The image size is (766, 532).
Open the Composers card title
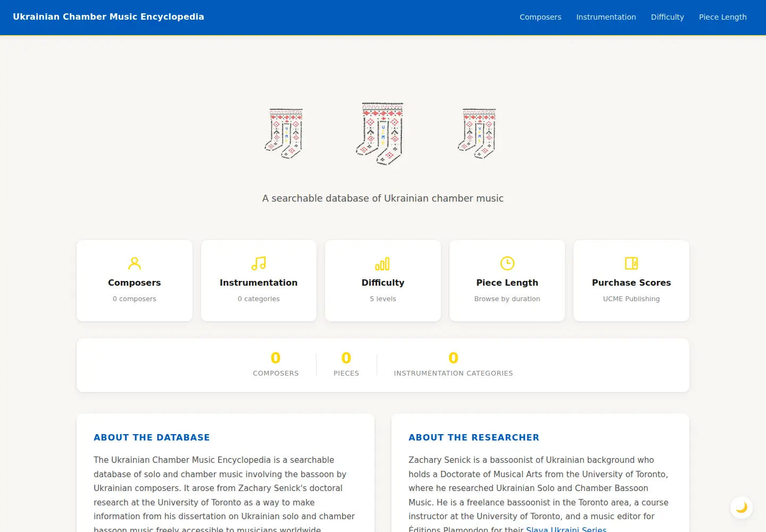click(x=135, y=282)
